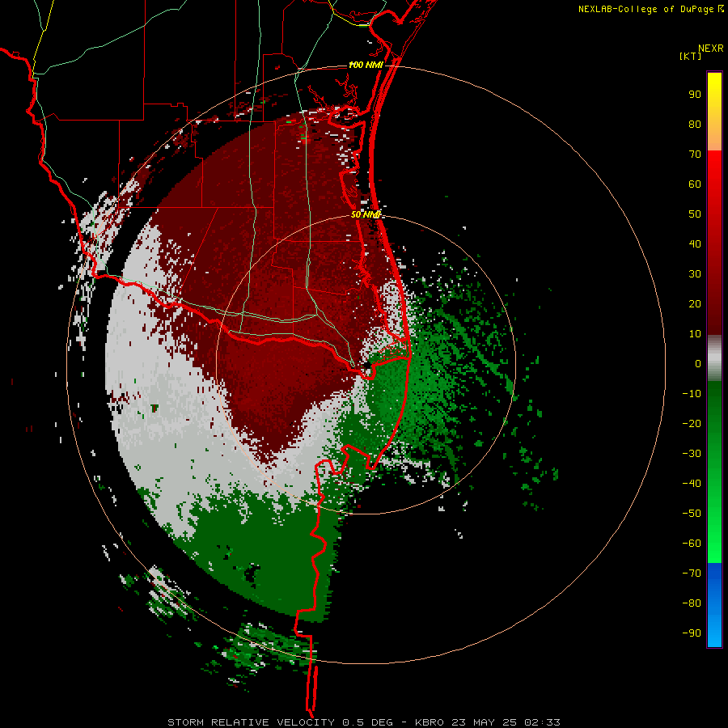
Task: Click the NEXR label above the color bar
Action: [710, 49]
